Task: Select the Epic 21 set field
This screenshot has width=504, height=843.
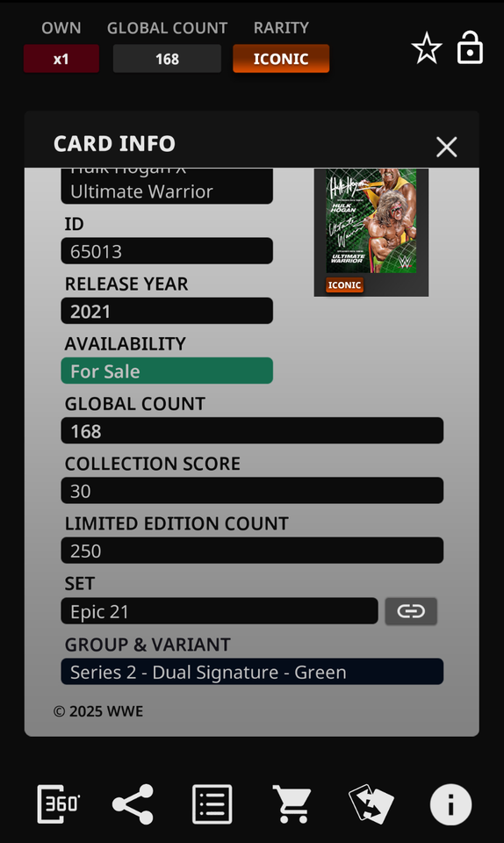Action: coord(220,611)
